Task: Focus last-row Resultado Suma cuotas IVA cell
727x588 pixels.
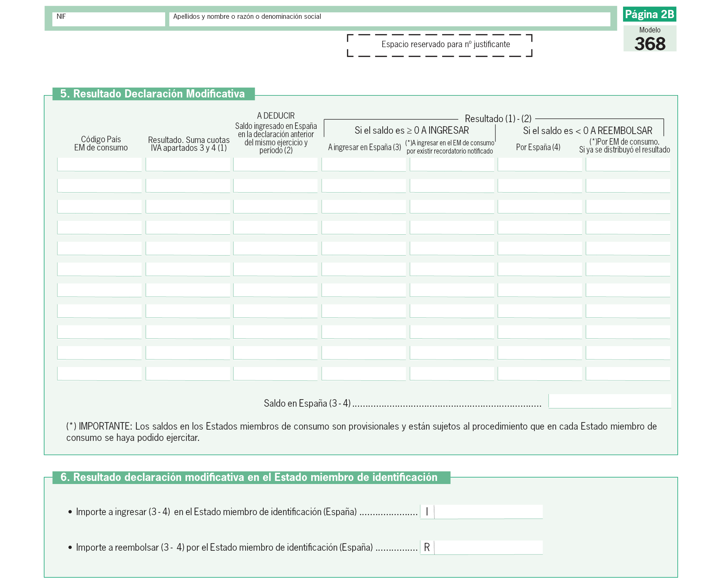Action: [x=188, y=374]
